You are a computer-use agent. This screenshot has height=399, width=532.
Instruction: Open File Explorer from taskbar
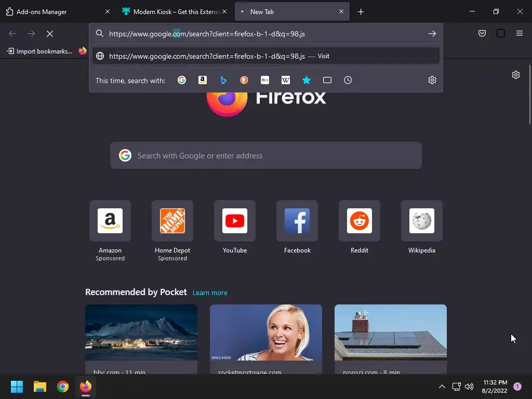coord(39,387)
